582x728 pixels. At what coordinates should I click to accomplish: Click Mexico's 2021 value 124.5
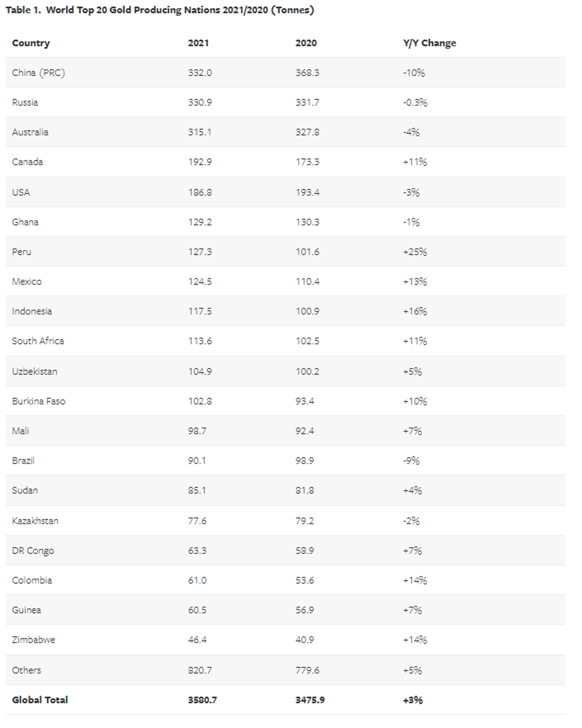pyautogui.click(x=200, y=282)
